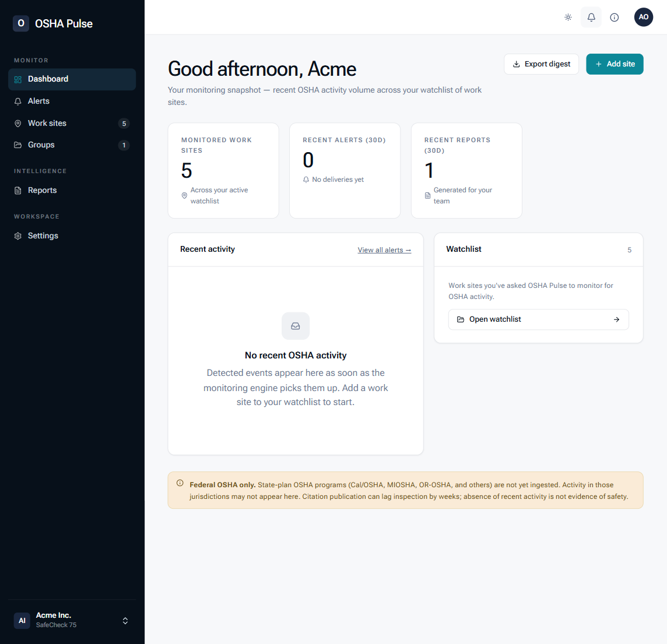Go to Dashboard in the sidebar
The height and width of the screenshot is (644, 667).
click(x=72, y=79)
